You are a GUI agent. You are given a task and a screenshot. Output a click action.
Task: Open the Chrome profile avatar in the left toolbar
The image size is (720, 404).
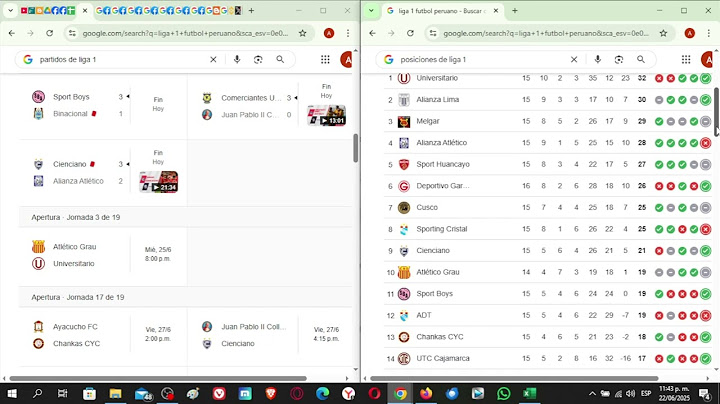pyautogui.click(x=329, y=33)
